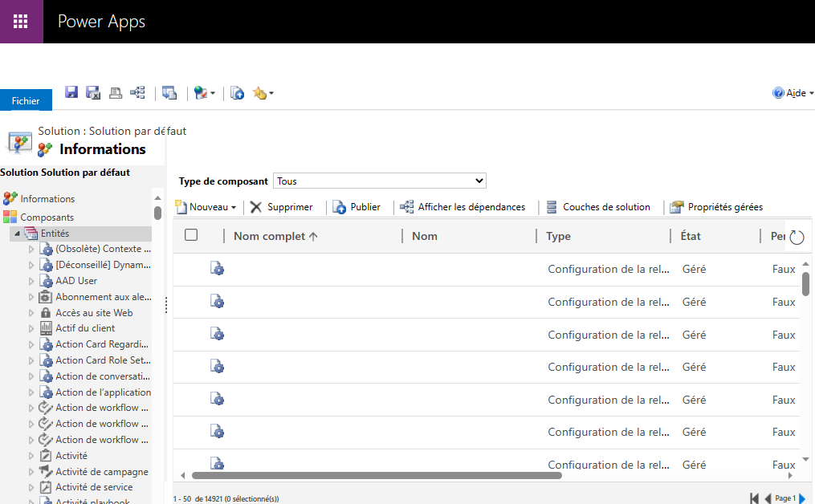Click the Publier button

(357, 207)
